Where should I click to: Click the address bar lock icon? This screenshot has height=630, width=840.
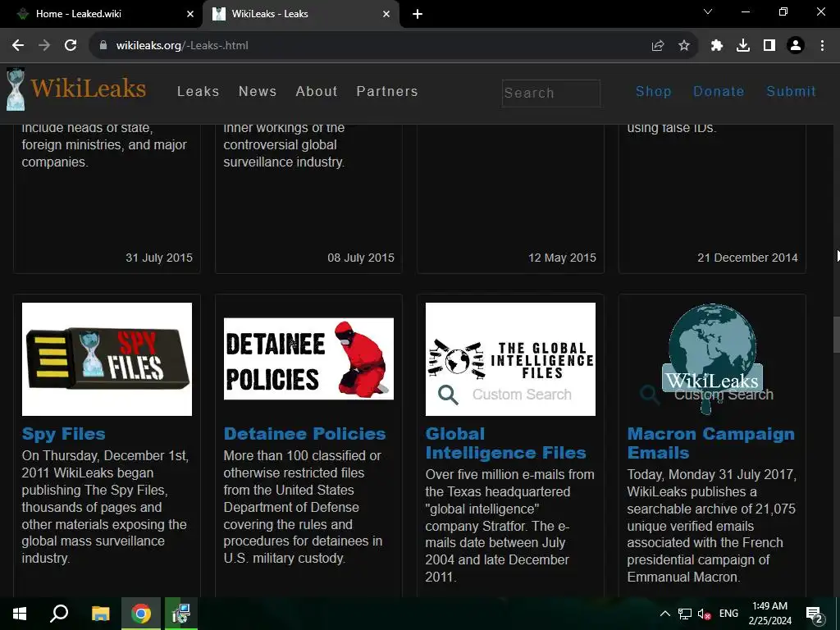click(x=103, y=46)
